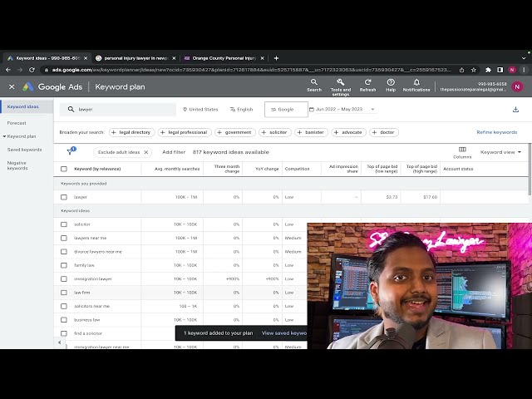The image size is (532, 399).
Task: Open the account avatar N in Google Ads
Action: (517, 86)
